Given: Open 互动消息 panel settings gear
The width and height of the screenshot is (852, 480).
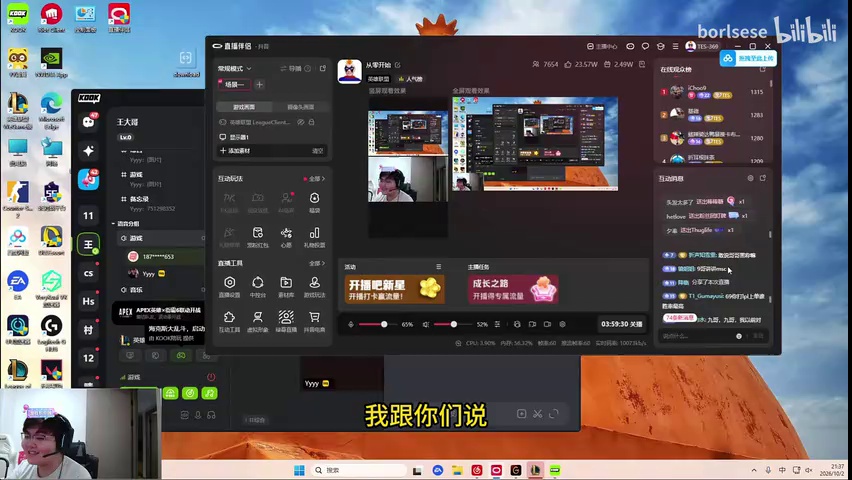Looking at the screenshot, I should [x=750, y=178].
